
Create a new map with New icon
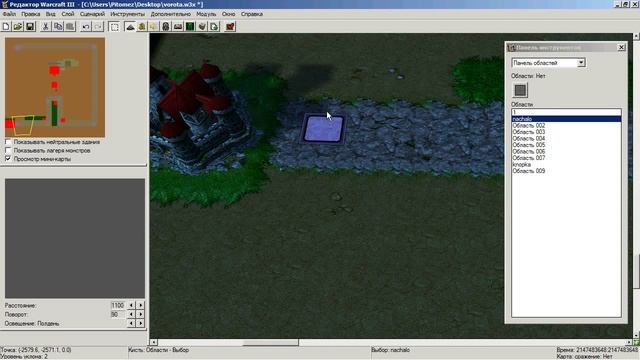tap(6, 27)
